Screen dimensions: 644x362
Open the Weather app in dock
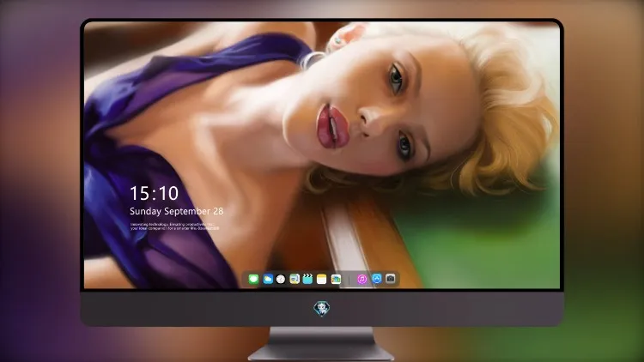(x=268, y=279)
